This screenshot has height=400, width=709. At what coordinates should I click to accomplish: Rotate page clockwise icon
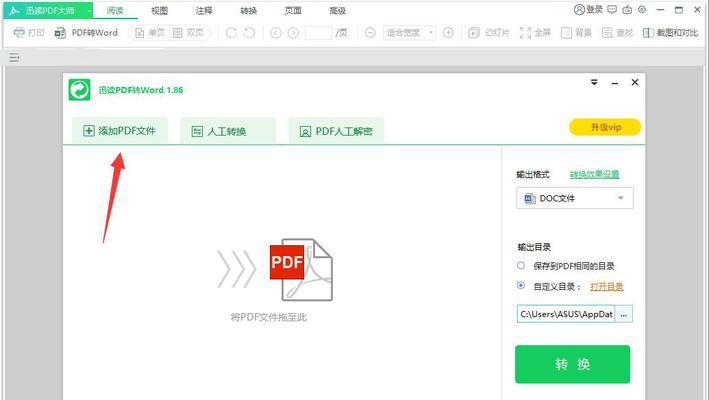231,33
